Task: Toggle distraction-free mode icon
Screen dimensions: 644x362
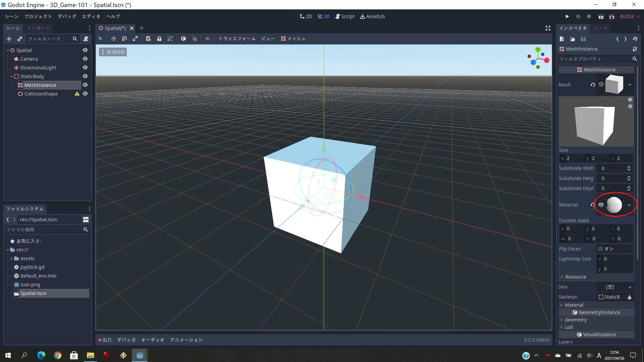Action: click(x=548, y=28)
